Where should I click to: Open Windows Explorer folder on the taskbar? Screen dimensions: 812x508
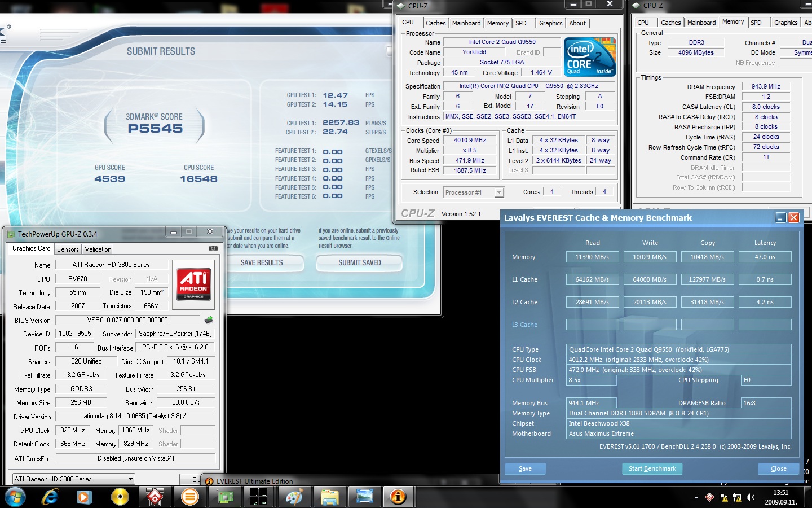329,497
